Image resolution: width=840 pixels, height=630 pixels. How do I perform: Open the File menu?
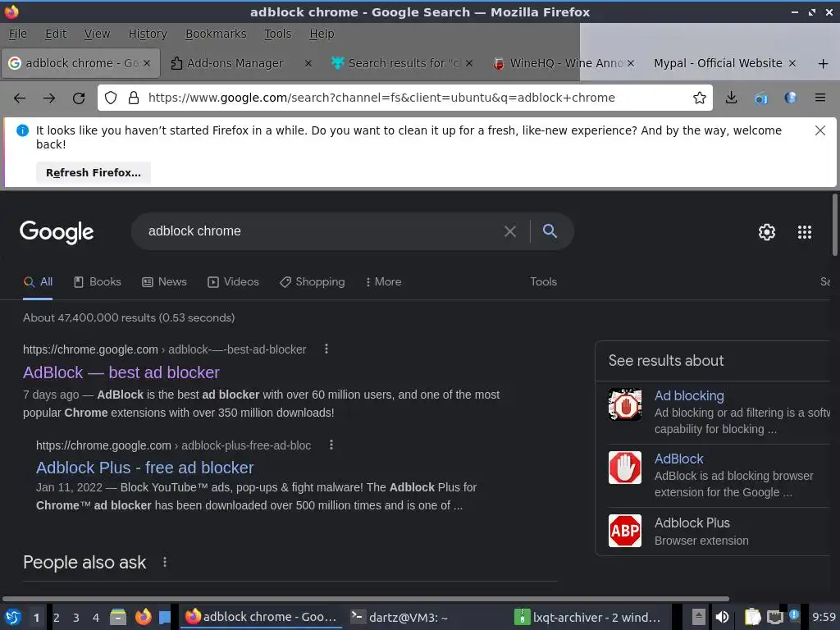(x=18, y=34)
